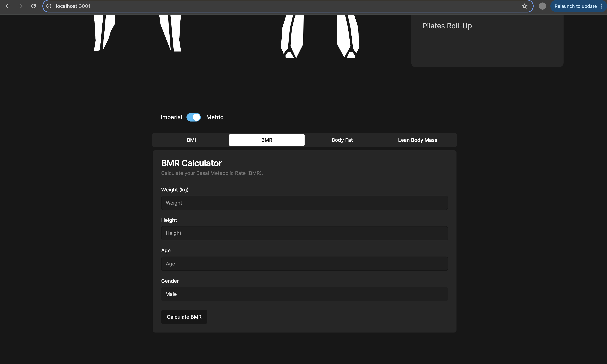Select the BMR tab
Image resolution: width=607 pixels, height=364 pixels.
267,140
